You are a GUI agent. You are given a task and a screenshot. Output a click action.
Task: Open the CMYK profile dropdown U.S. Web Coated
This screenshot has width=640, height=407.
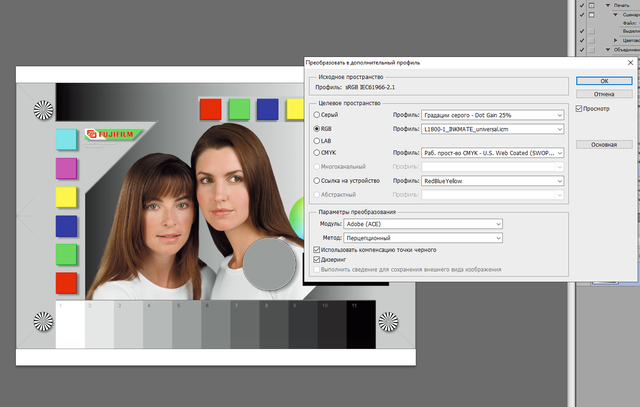(493, 153)
